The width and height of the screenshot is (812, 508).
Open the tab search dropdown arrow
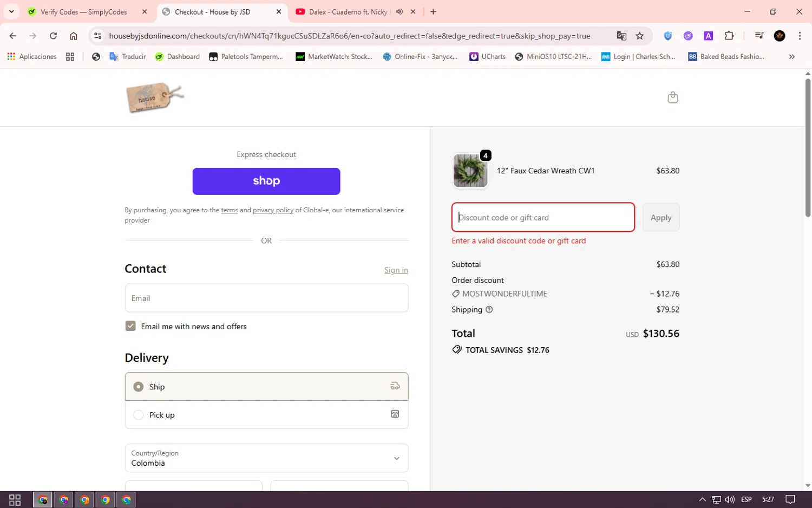point(11,11)
